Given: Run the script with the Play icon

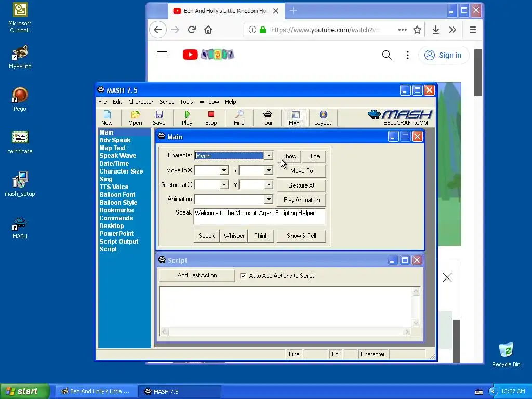Looking at the screenshot, I should (x=187, y=118).
